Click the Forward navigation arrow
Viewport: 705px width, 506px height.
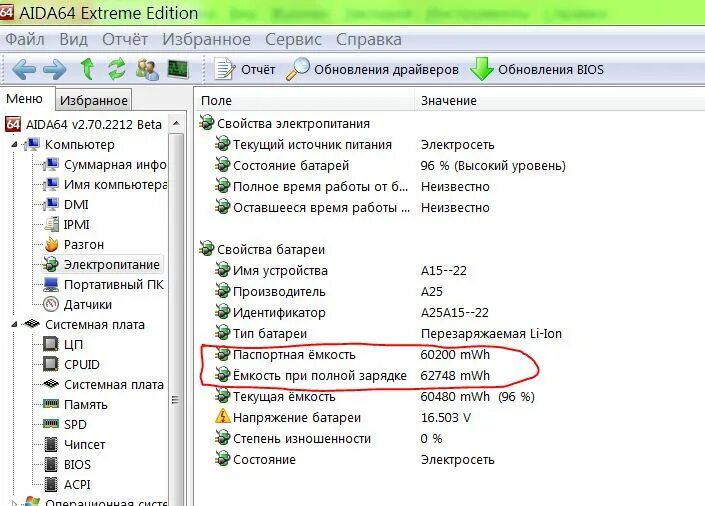54,70
